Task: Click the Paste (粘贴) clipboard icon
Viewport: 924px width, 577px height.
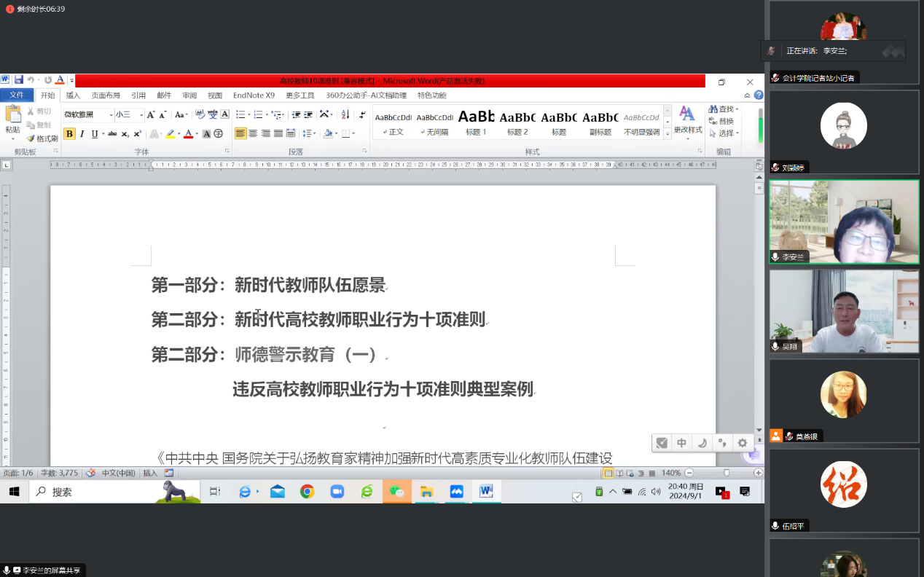Action: (x=12, y=114)
